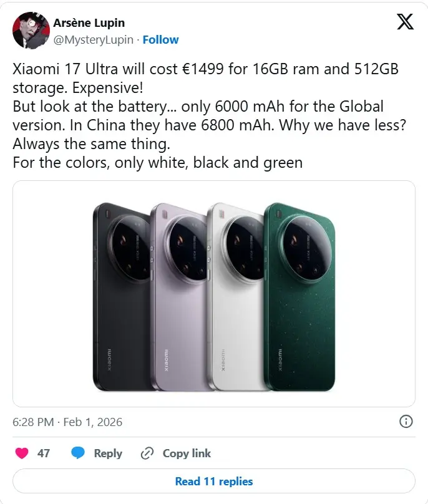
Task: Click the Reply text button
Action: point(108,453)
